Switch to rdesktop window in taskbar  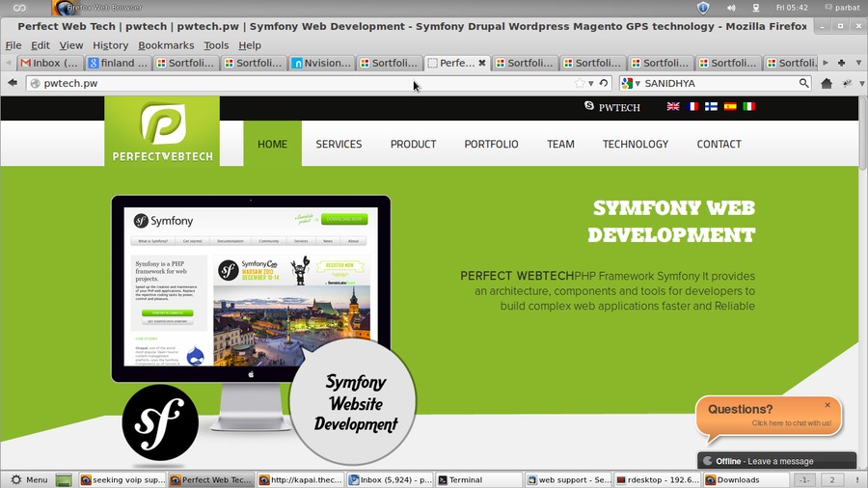[x=658, y=479]
